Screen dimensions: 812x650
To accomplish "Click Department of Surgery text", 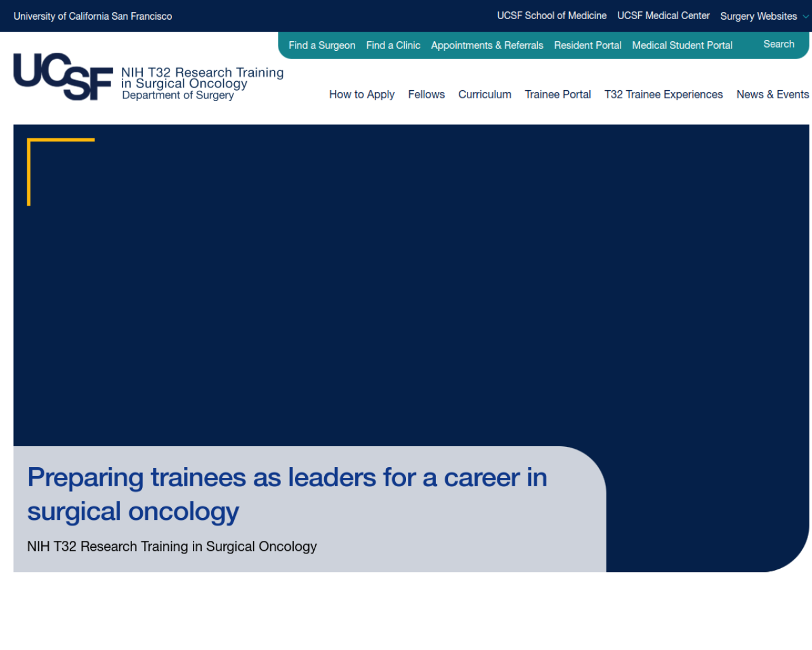I will 178,95.
